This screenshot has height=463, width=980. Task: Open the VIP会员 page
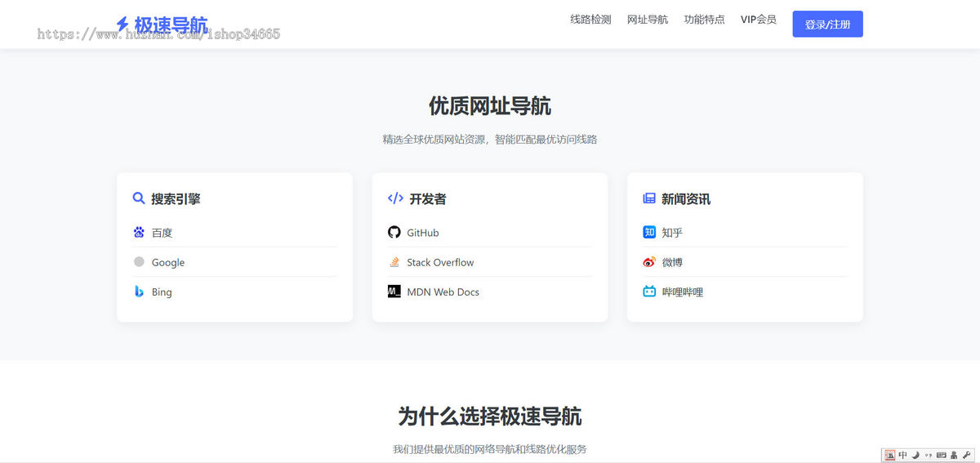pos(759,20)
